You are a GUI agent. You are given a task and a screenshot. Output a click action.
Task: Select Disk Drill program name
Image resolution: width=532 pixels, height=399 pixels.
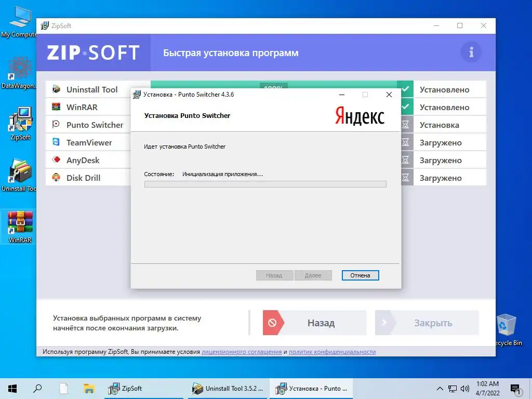83,178
